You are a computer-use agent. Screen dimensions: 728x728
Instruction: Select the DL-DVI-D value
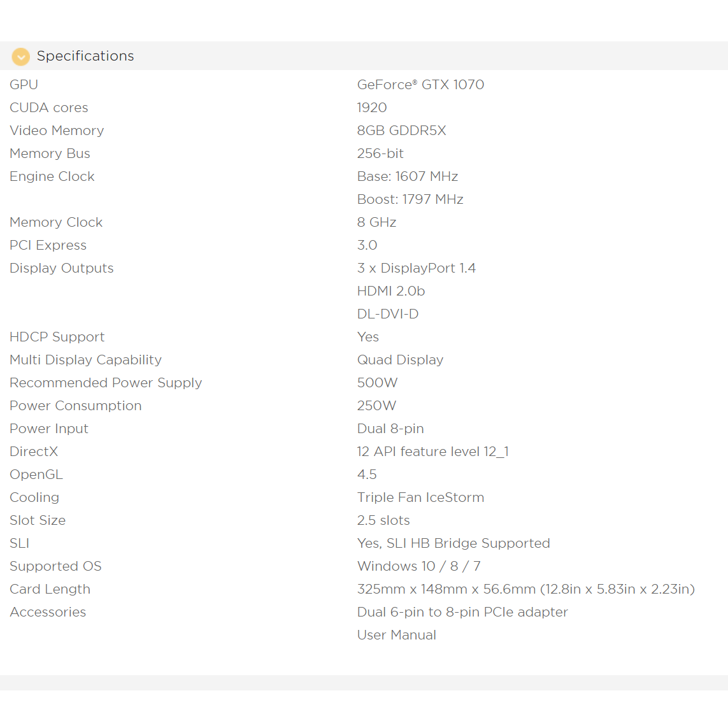388,314
